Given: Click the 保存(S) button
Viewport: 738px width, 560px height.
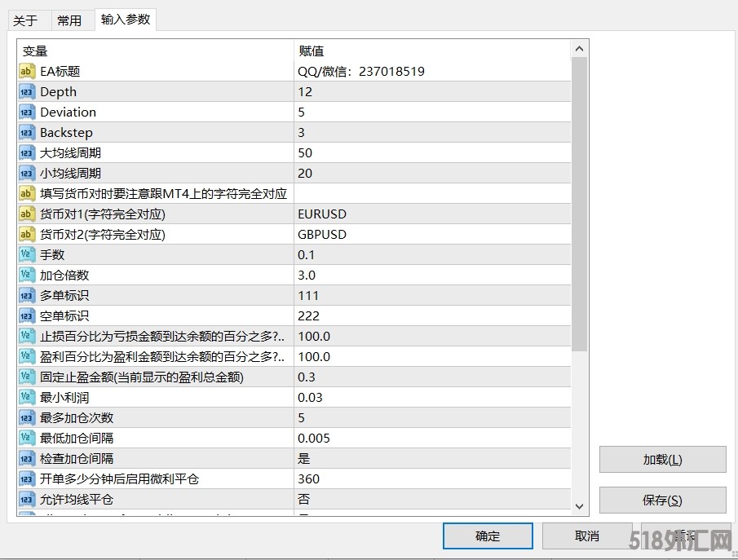Looking at the screenshot, I should pyautogui.click(x=662, y=500).
